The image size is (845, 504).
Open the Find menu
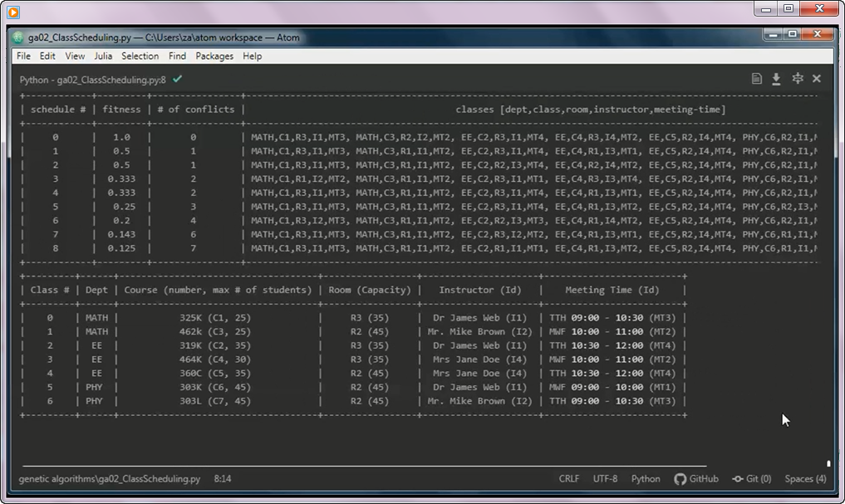(x=177, y=56)
